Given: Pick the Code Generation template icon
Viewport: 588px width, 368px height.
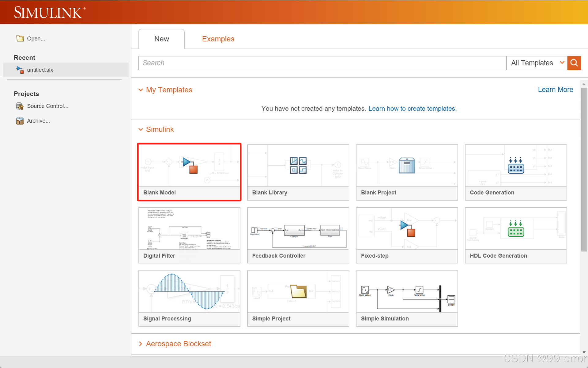Looking at the screenshot, I should [516, 166].
